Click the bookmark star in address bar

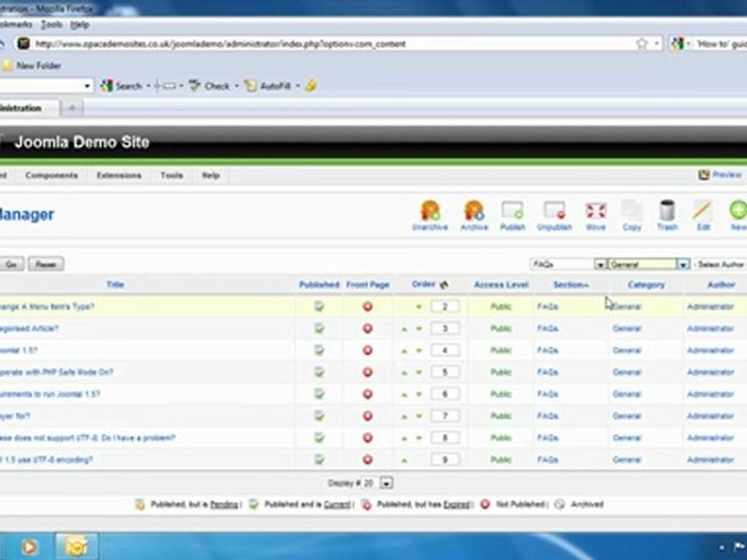point(642,44)
